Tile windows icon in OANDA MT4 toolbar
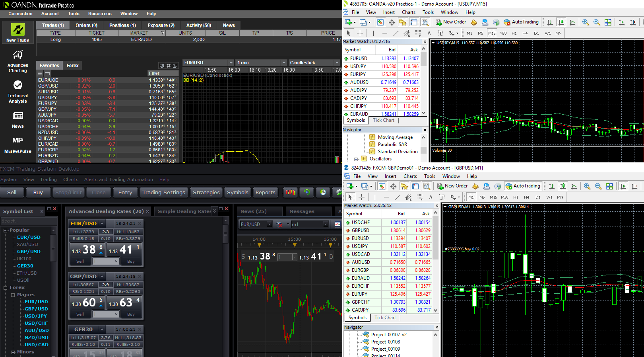This screenshot has width=644, height=357. point(608,22)
